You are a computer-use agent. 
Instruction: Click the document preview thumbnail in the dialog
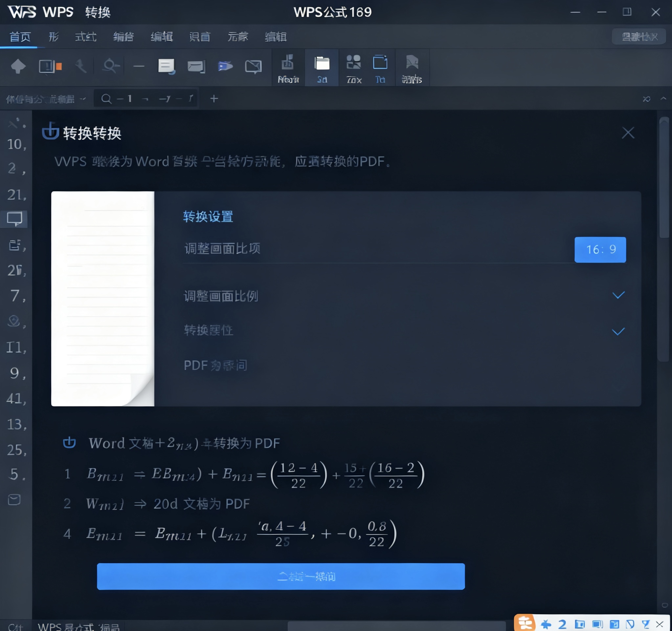(x=102, y=299)
